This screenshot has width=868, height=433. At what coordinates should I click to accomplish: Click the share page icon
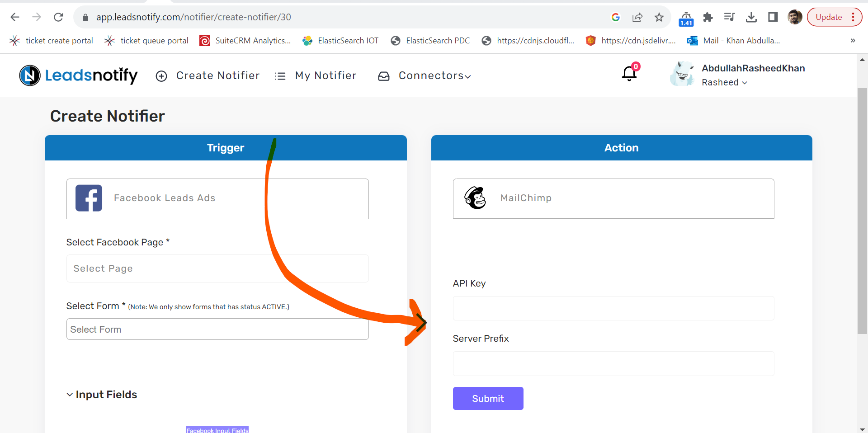pyautogui.click(x=637, y=17)
